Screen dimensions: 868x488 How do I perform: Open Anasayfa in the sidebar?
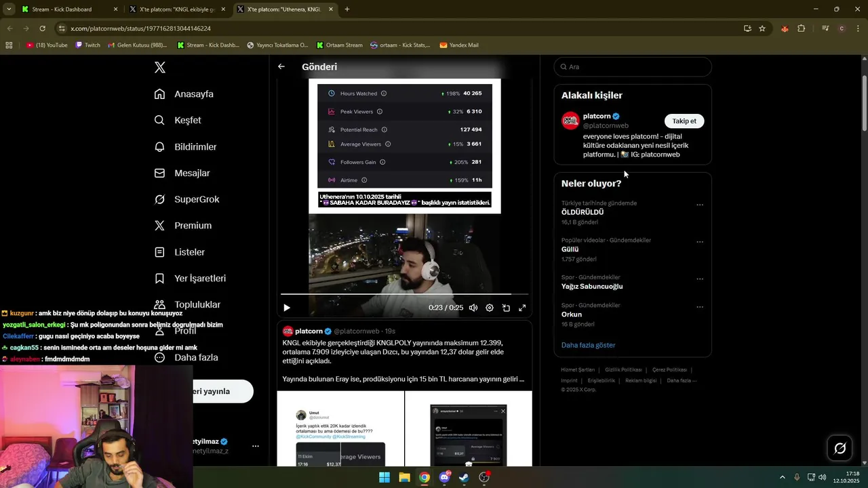click(x=184, y=94)
